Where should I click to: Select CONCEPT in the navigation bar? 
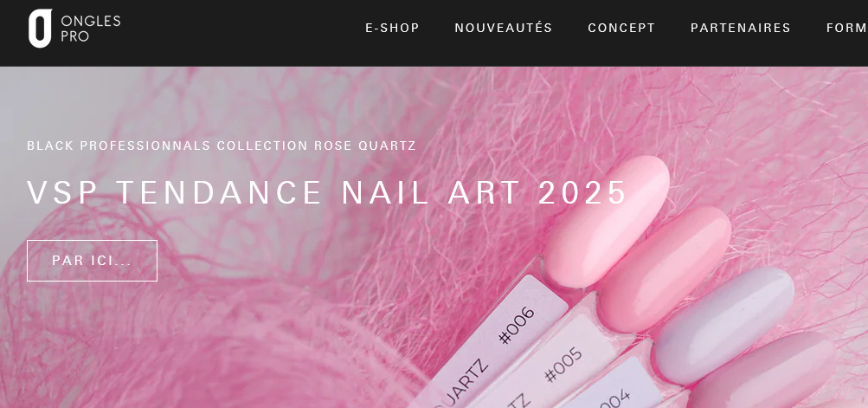pyautogui.click(x=621, y=28)
